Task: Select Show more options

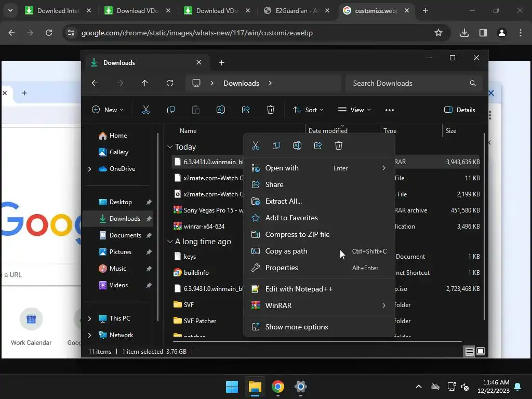Action: pyautogui.click(x=319, y=327)
